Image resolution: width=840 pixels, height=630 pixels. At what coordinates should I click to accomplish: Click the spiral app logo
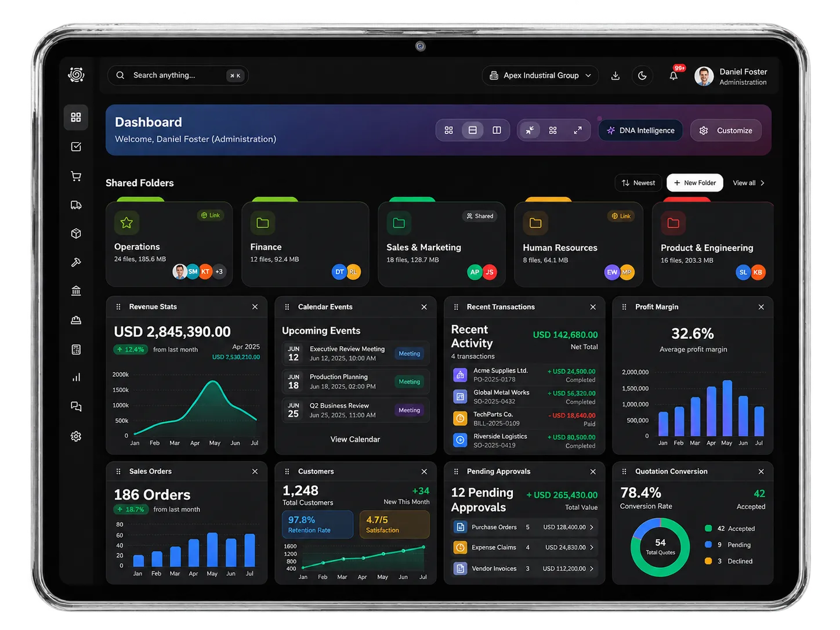coord(76,75)
